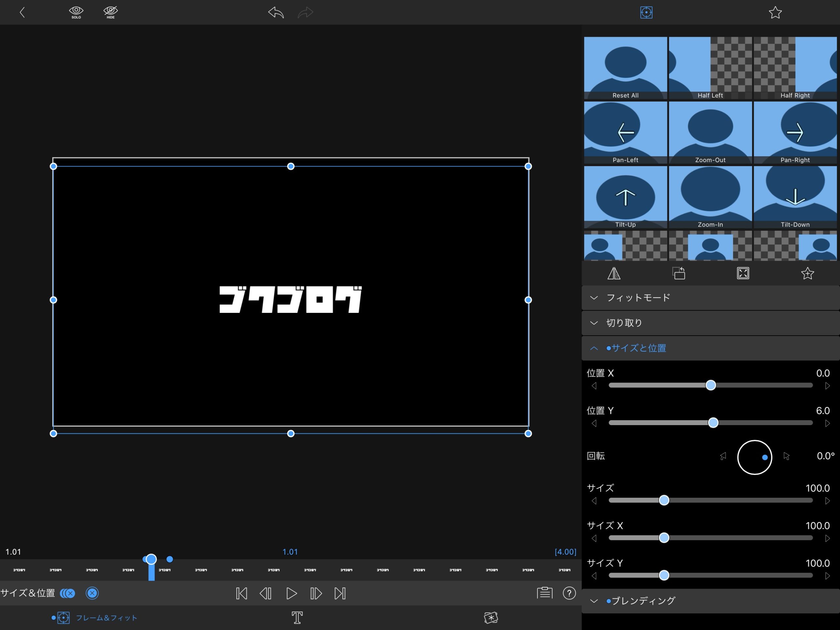Open the clip list panel icon
Viewport: 840px width, 630px height.
[545, 593]
